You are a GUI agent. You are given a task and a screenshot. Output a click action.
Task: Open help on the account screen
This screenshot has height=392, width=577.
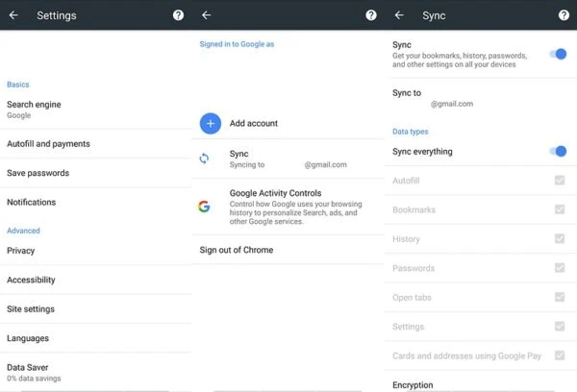coord(371,15)
